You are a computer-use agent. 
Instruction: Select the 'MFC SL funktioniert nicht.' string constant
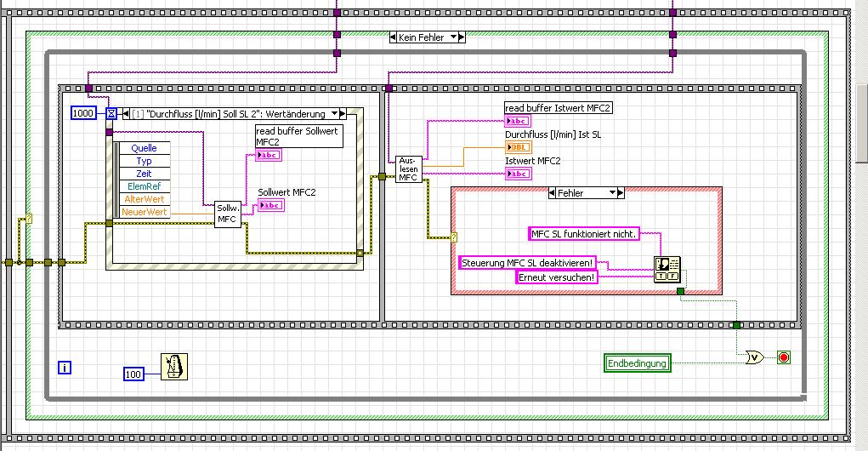(x=584, y=234)
